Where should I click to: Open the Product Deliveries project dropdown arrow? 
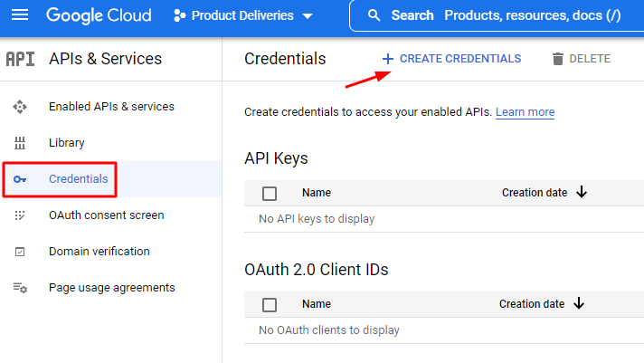pos(308,16)
